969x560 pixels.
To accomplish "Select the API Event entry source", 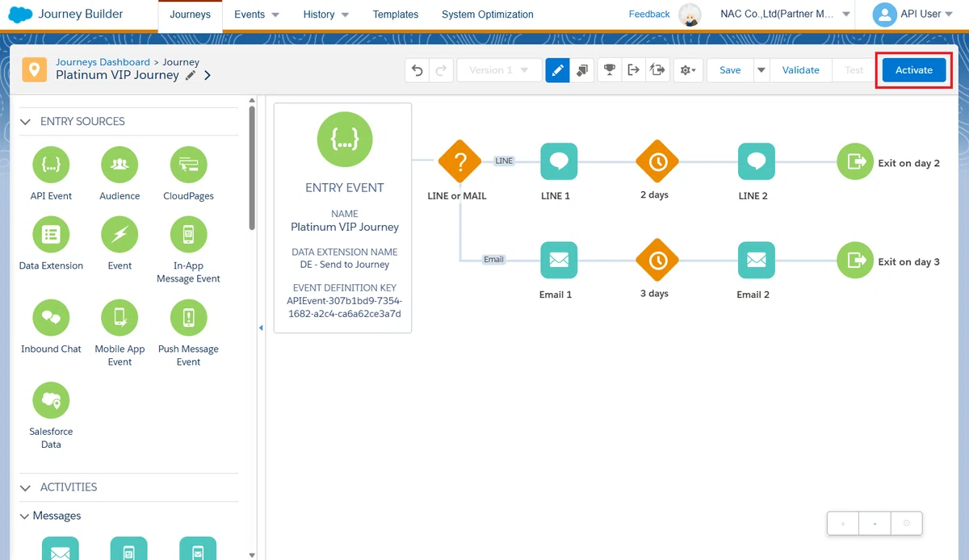I will pyautogui.click(x=51, y=165).
